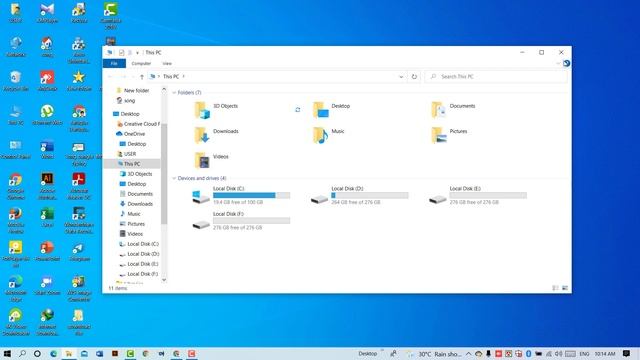Click the Desktop toolbar label on the taskbar
The height and width of the screenshot is (360, 640).
[x=367, y=353]
